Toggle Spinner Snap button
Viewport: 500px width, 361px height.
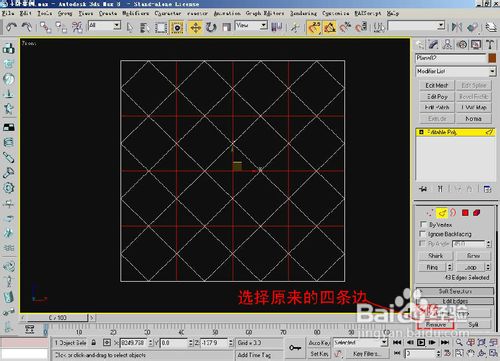[361, 27]
